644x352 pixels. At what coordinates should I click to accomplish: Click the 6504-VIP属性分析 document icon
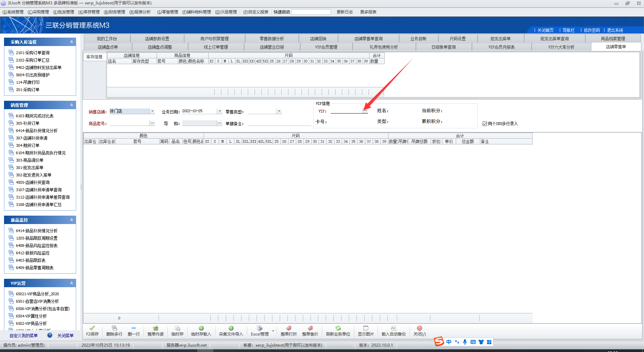click(x=11, y=316)
